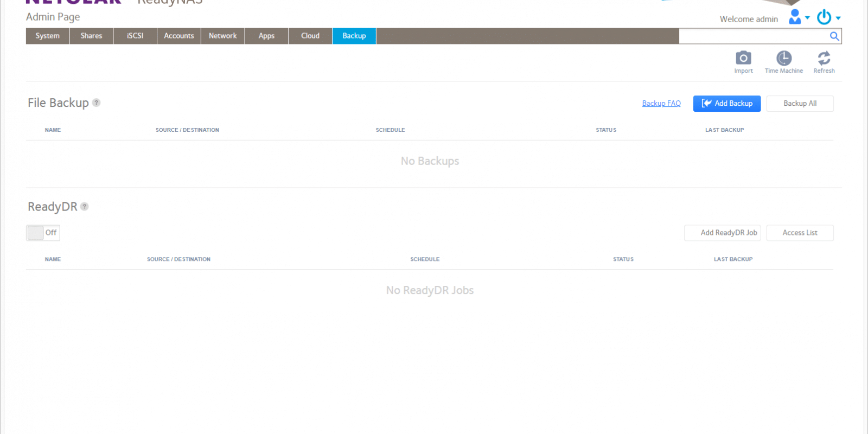This screenshot has height=434, width=868.
Task: Open the Backup FAQ link
Action: [x=661, y=104]
